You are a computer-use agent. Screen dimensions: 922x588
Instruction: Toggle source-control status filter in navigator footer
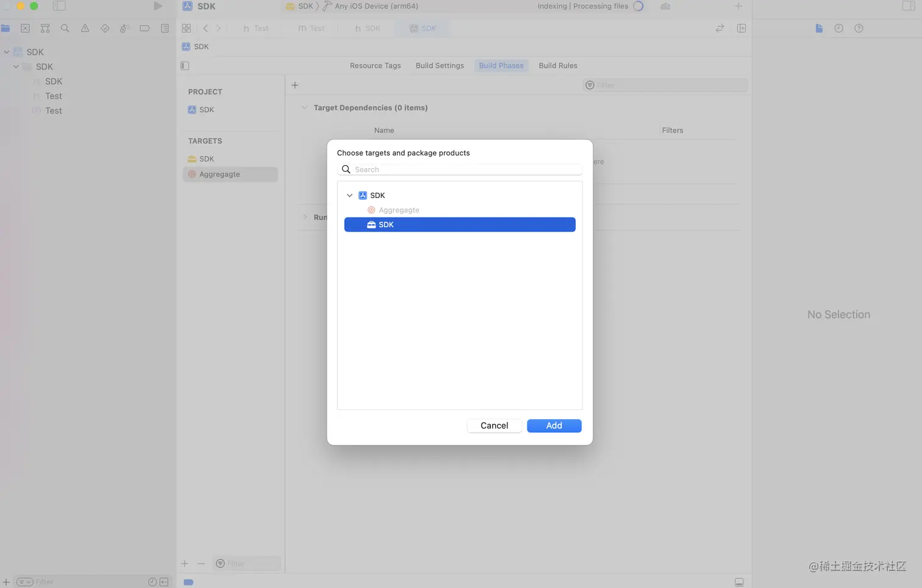click(x=164, y=582)
